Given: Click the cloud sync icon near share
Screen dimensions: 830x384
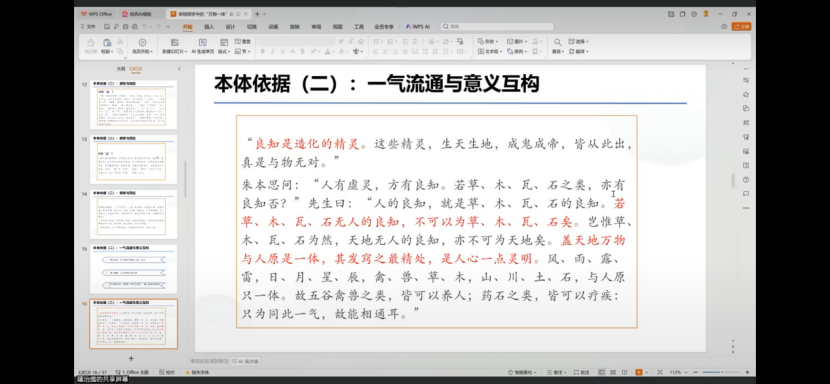Looking at the screenshot, I should click(x=724, y=26).
